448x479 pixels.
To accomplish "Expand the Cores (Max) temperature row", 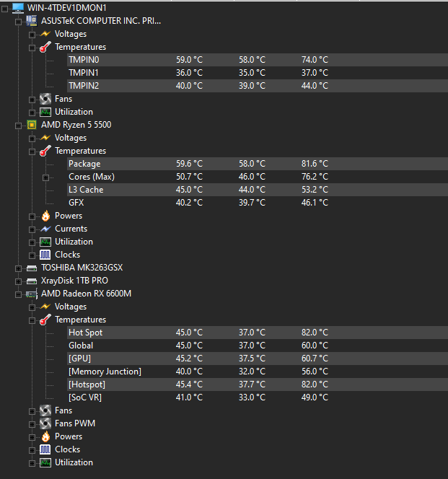I will coord(46,177).
